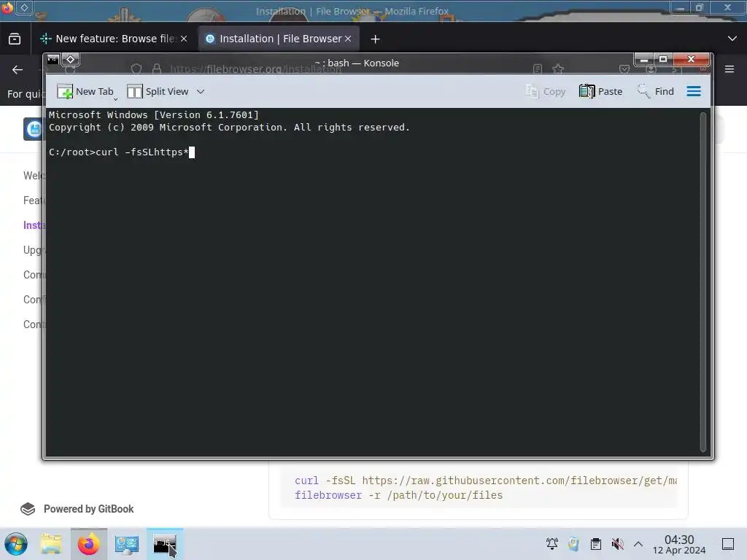Open the Find search in Konsole

tap(656, 91)
